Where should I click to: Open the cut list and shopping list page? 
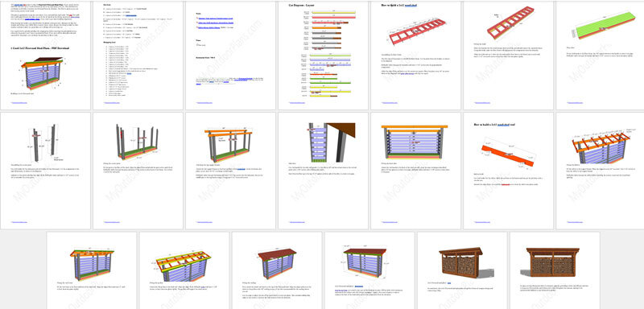tap(138, 56)
